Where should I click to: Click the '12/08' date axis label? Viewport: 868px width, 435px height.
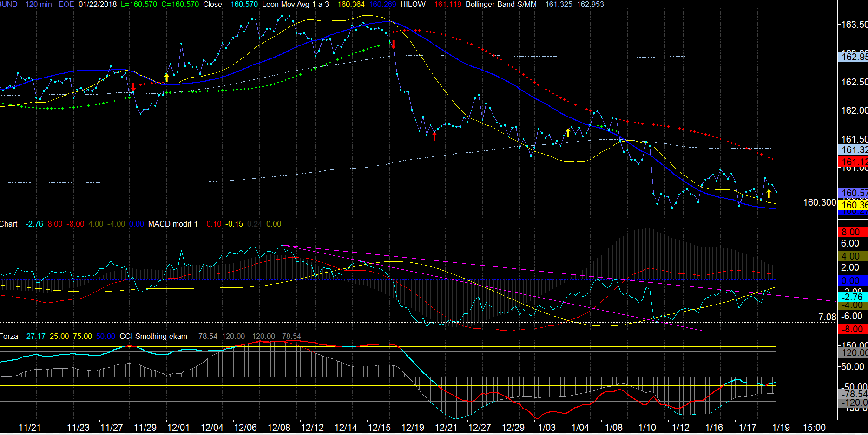tap(279, 427)
